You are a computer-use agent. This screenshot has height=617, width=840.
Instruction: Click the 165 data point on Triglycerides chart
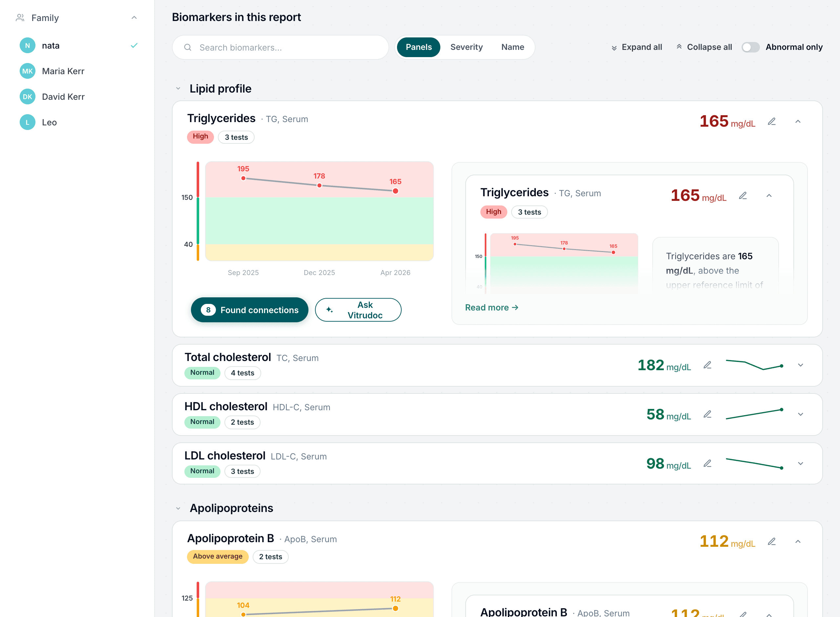coord(395,191)
